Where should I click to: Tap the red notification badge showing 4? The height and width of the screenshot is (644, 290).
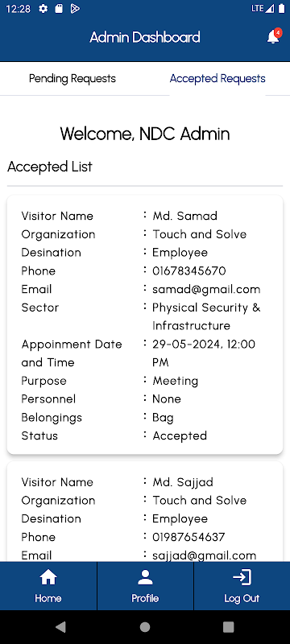[x=278, y=32]
